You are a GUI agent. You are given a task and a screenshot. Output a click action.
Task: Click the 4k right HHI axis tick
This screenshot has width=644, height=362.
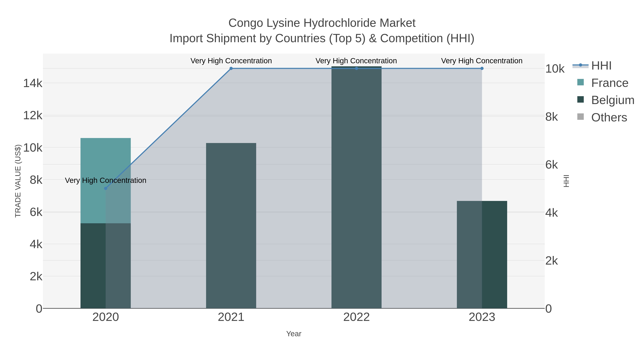coord(552,213)
